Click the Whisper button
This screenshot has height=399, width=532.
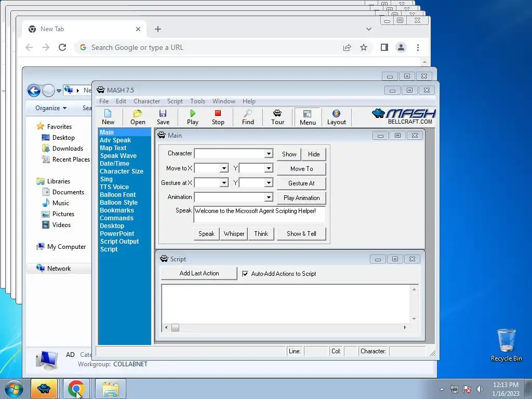point(234,234)
